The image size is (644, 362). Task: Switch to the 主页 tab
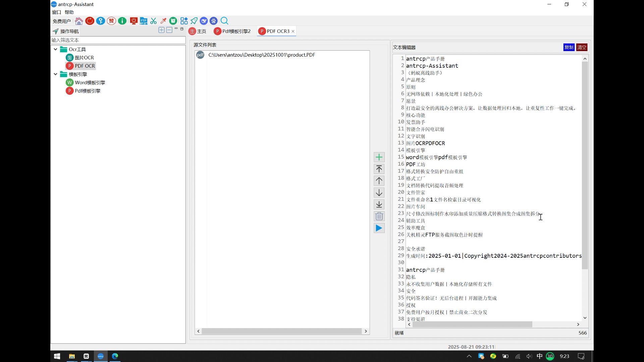click(198, 31)
